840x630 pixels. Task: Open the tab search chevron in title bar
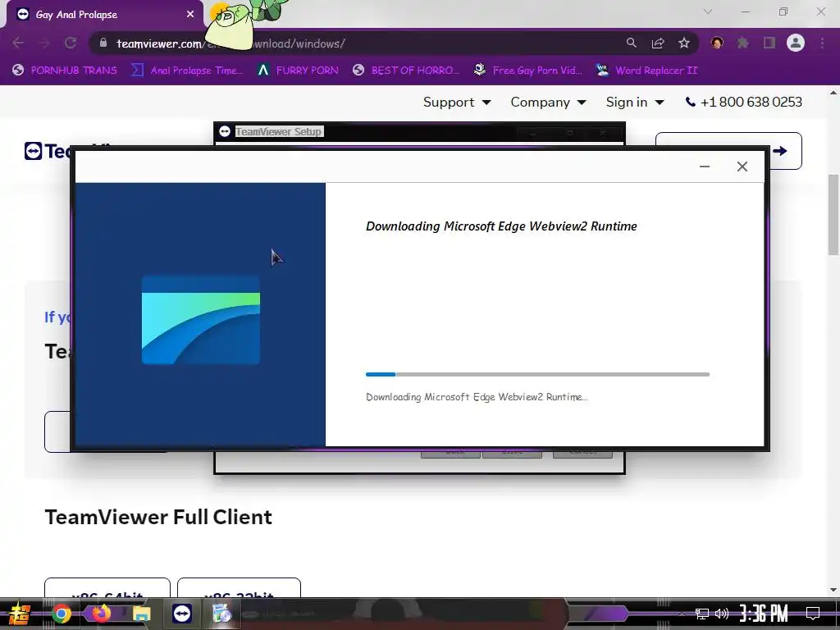point(708,11)
